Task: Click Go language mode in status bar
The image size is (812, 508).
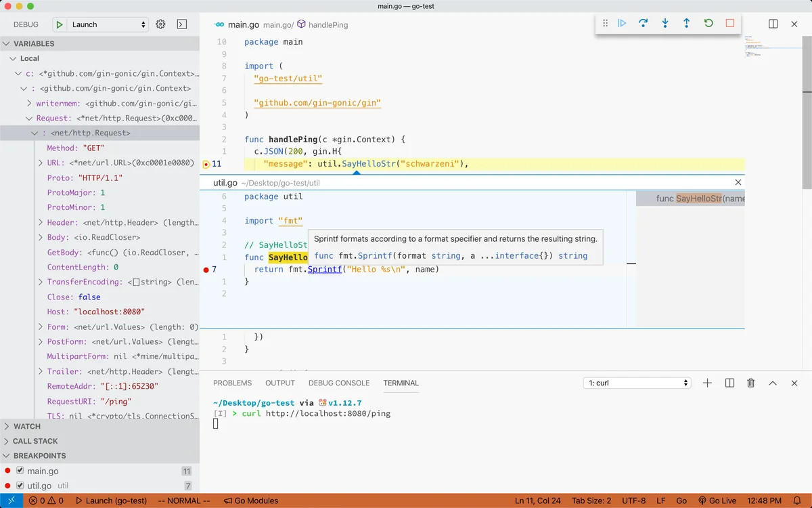Action: click(x=681, y=501)
